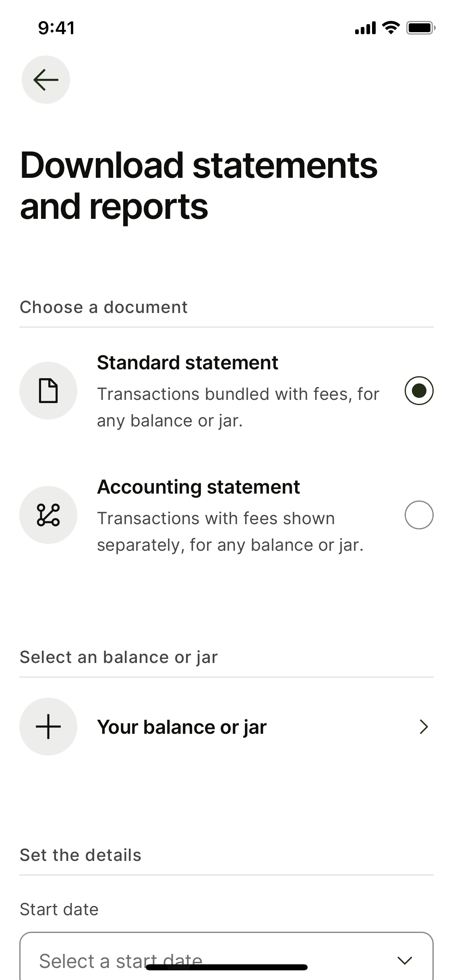The image size is (453, 980).
Task: Tap the Wi-Fi status icon
Action: coord(390,28)
